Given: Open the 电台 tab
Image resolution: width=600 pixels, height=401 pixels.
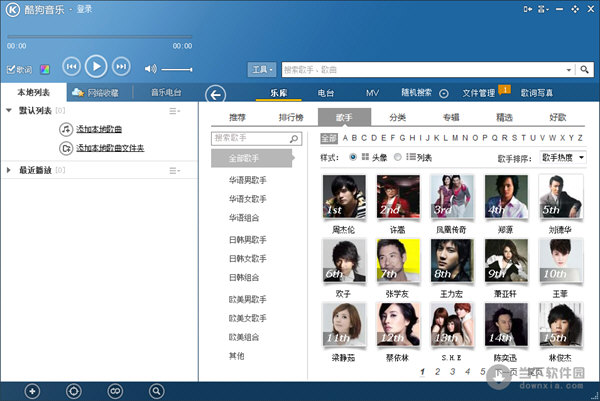Looking at the screenshot, I should tap(326, 93).
